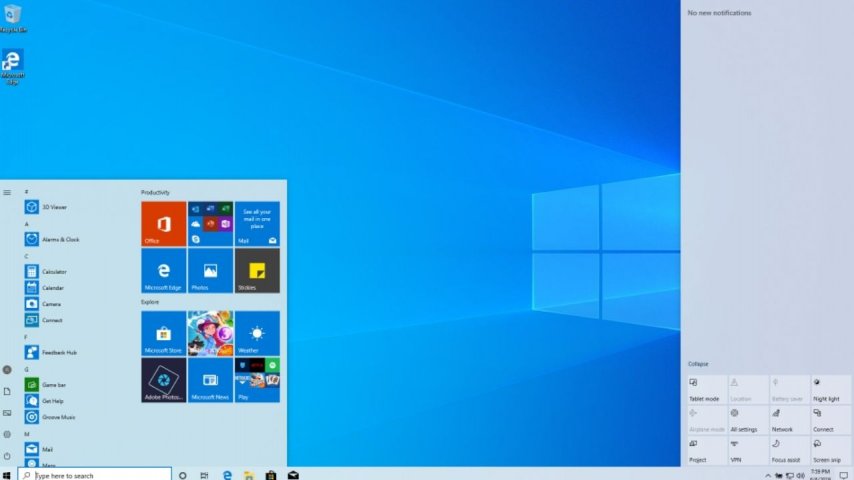
Task: Launch the Bubble Witch game tile
Action: (210, 333)
